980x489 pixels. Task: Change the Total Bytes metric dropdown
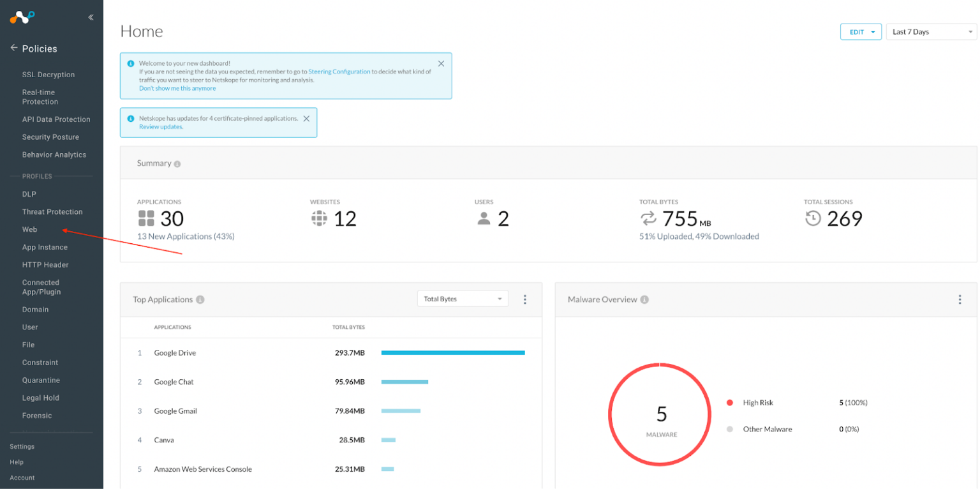[462, 298]
